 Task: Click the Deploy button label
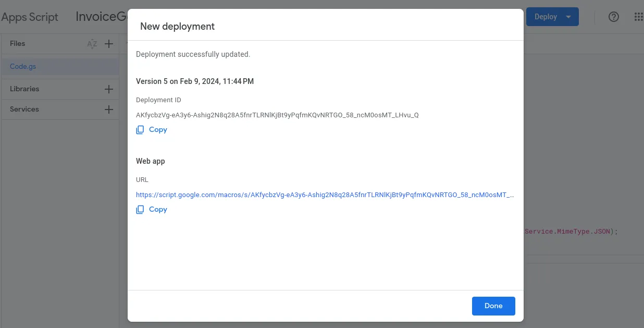pyautogui.click(x=546, y=17)
